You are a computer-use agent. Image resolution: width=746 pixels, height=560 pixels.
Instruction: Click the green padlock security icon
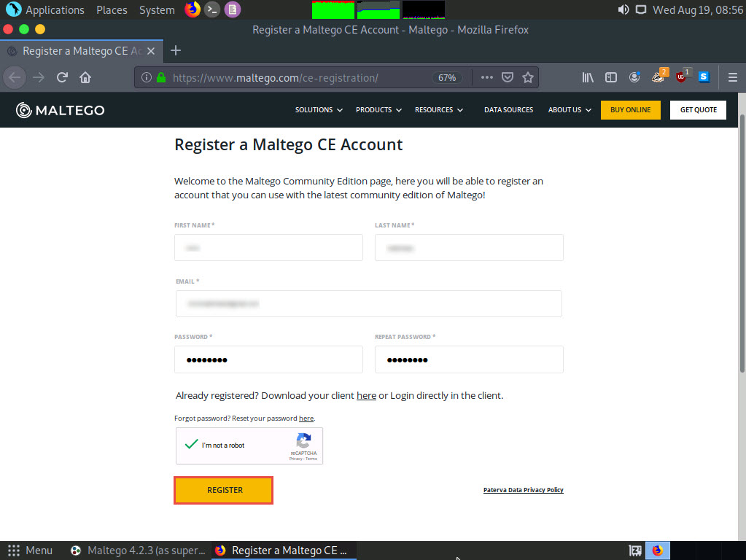[x=161, y=77]
